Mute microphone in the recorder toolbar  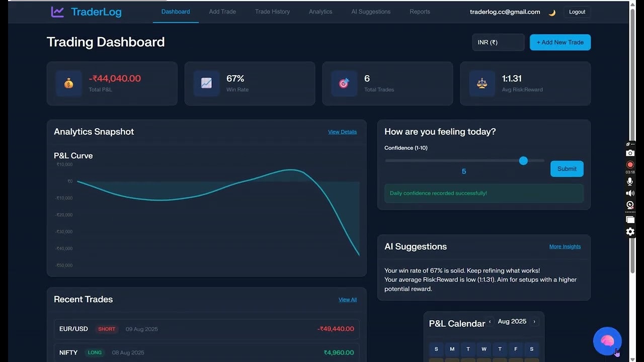click(x=630, y=182)
